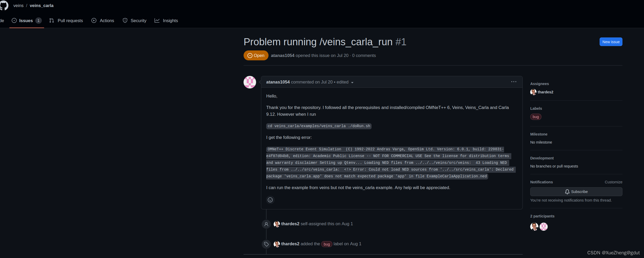
Task: Click the New issue button
Action: click(x=611, y=42)
